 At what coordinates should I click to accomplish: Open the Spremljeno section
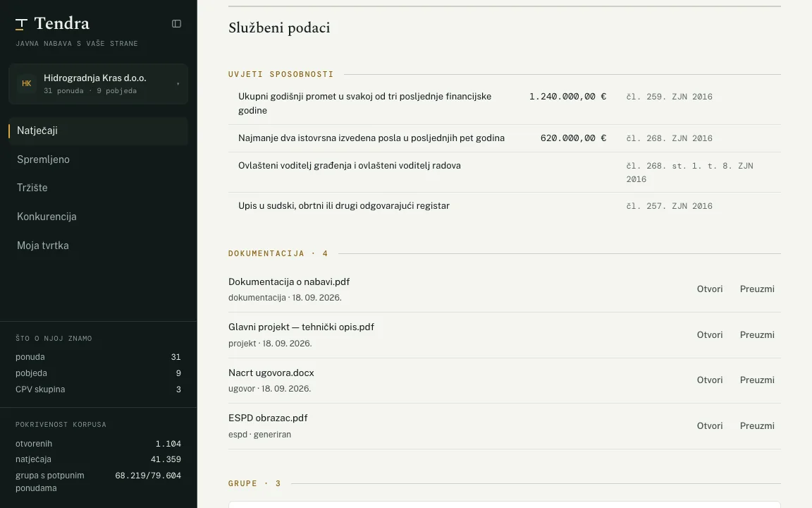[x=99, y=159]
